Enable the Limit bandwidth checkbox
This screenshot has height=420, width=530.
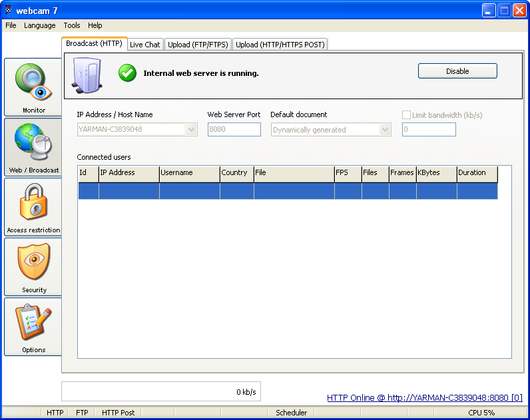tap(406, 115)
